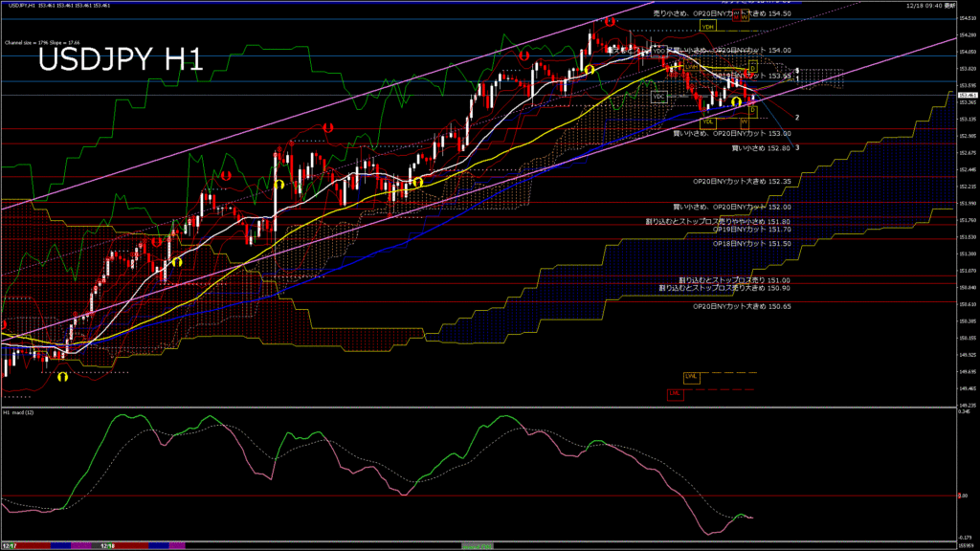980x551 pixels.
Task: Select the OP20日NYカット大きめ 150.65 label
Action: pos(742,306)
